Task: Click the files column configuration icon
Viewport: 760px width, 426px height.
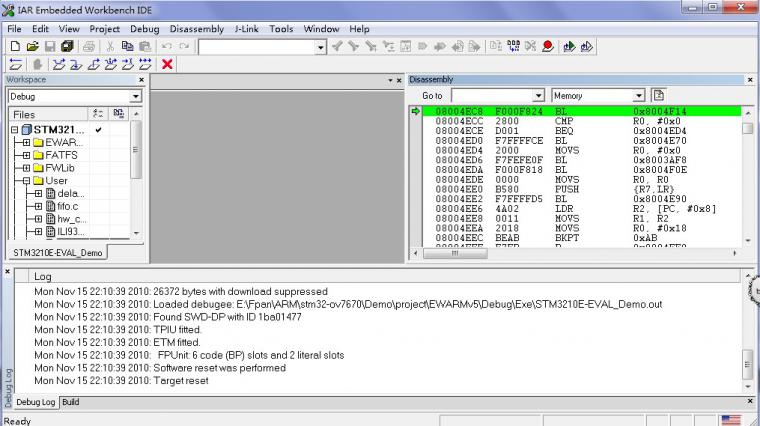Action: click(97, 114)
